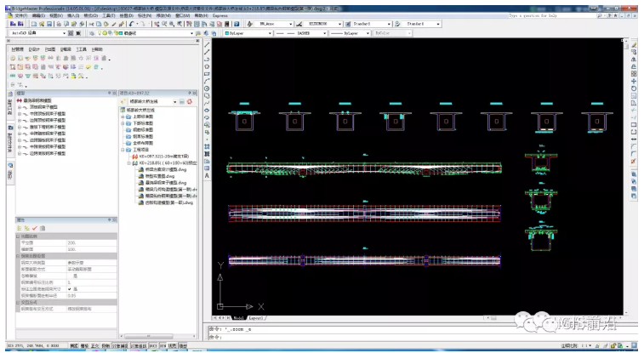Viewport: 644px width, 353px height.
Task: Open the Help question-mark icon
Action: (x=237, y=24)
